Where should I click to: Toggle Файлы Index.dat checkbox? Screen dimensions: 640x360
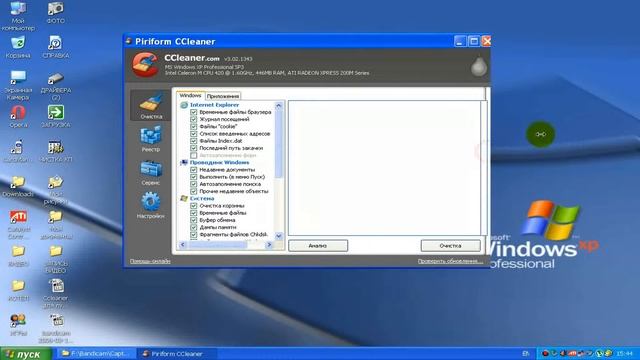click(x=193, y=141)
